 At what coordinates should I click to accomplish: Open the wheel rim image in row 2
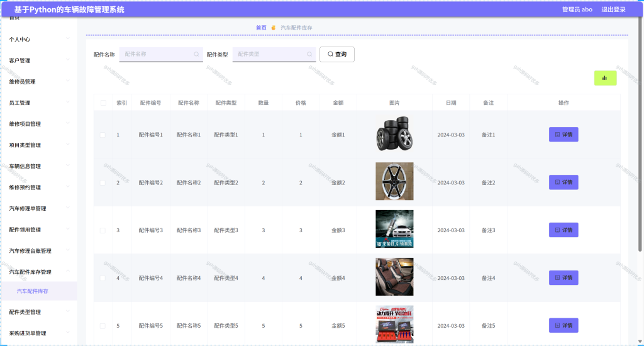pos(394,182)
